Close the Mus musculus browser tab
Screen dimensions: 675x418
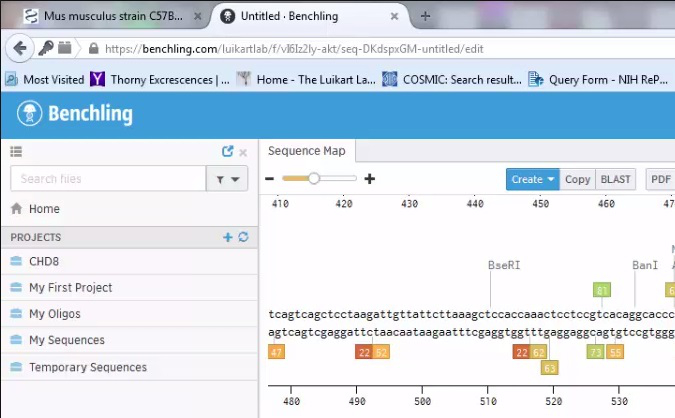click(x=198, y=16)
